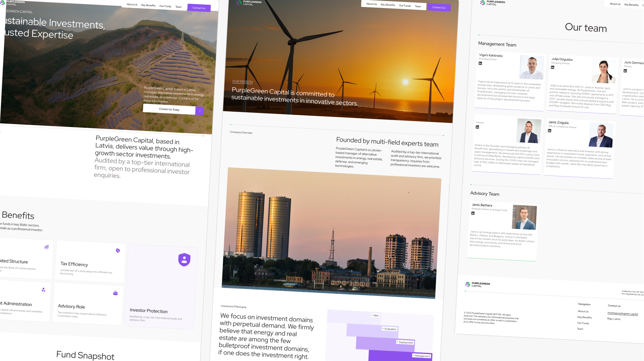644x361 pixels.
Task: Select Team in middle page navigation
Action: tap(418, 6)
